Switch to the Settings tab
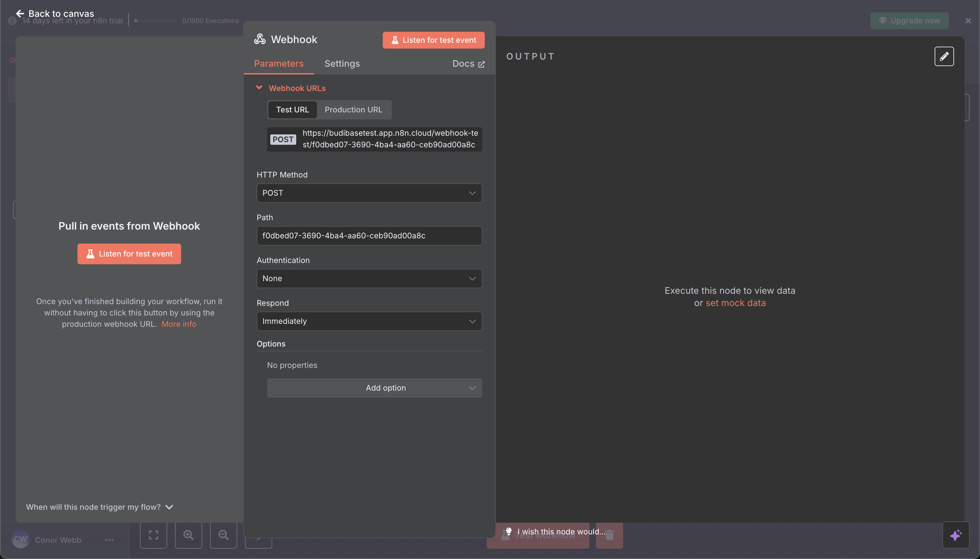This screenshot has height=559, width=980. (x=342, y=64)
